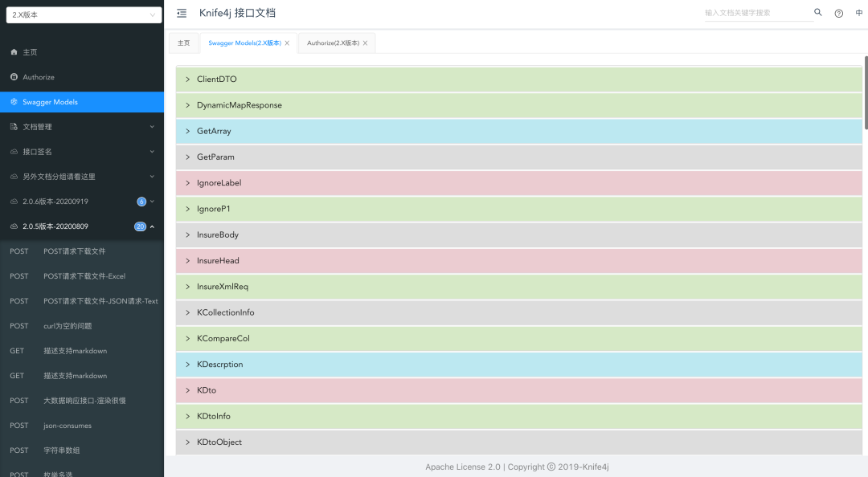Screen dimensions: 868x477
Task: Click the Swagger Models sidebar icon
Action: (x=14, y=102)
